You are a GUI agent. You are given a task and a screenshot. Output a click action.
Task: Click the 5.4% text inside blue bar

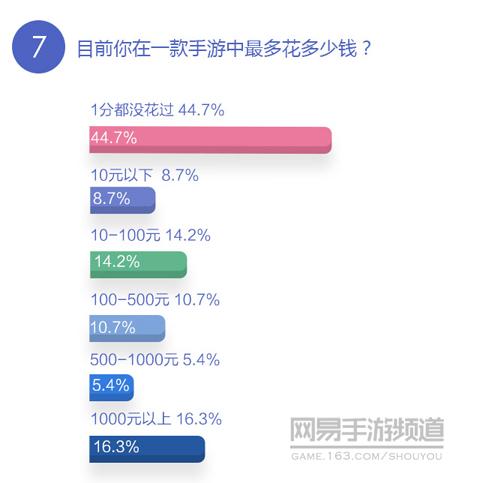[111, 385]
